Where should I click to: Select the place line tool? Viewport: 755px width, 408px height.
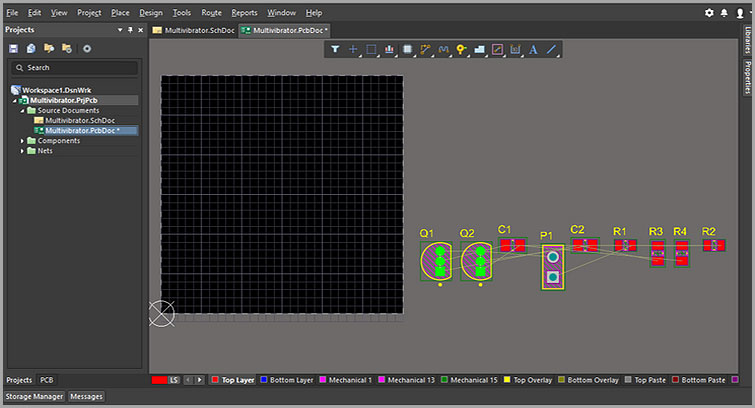[551, 49]
